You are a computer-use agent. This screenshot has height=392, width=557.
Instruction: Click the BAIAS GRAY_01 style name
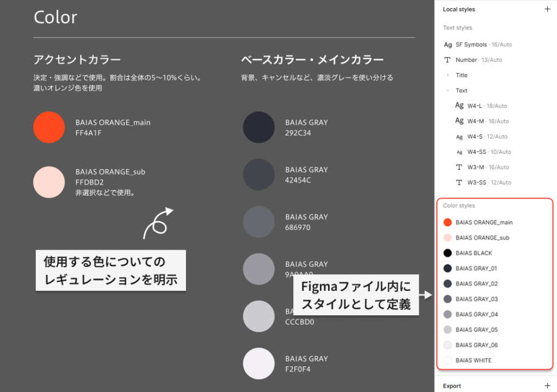[x=476, y=268]
